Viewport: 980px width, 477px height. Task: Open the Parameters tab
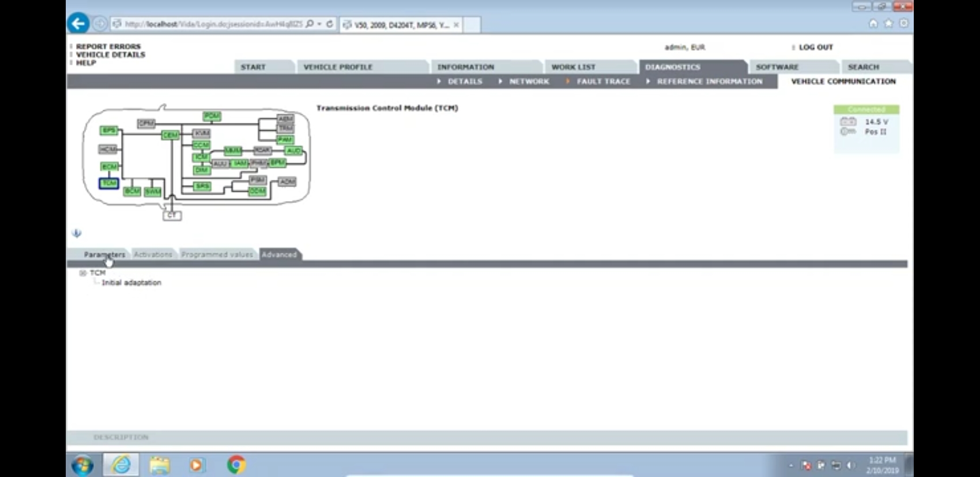pyautogui.click(x=105, y=254)
